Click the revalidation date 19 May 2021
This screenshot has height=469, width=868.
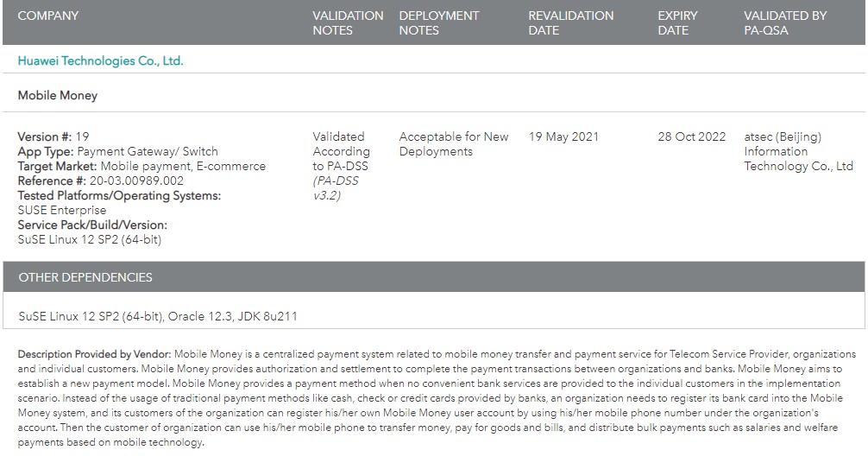click(563, 136)
